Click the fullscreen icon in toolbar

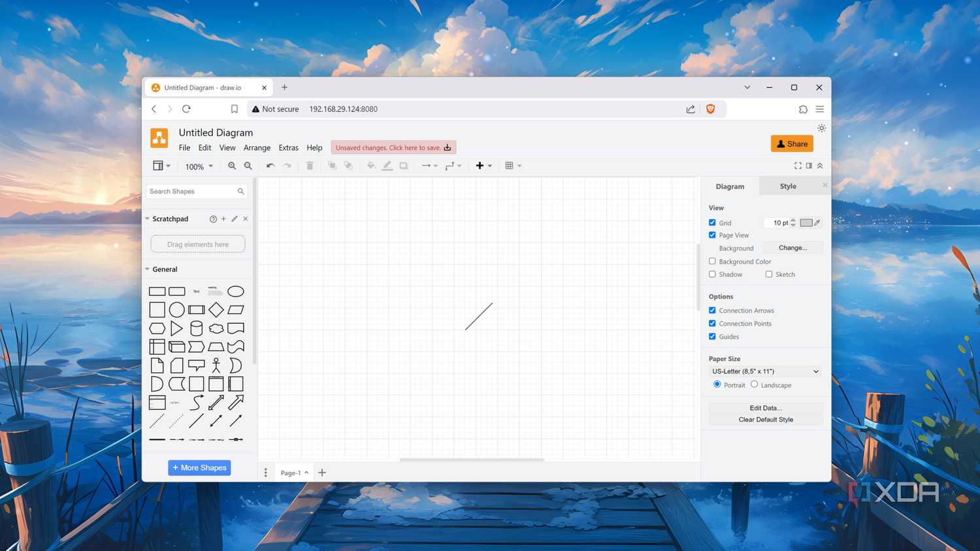(x=798, y=166)
